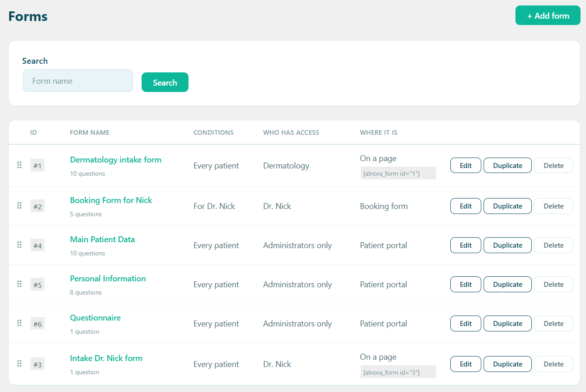Delete Booking Form for Nick
Screen dimensions: 586x392
coord(554,206)
